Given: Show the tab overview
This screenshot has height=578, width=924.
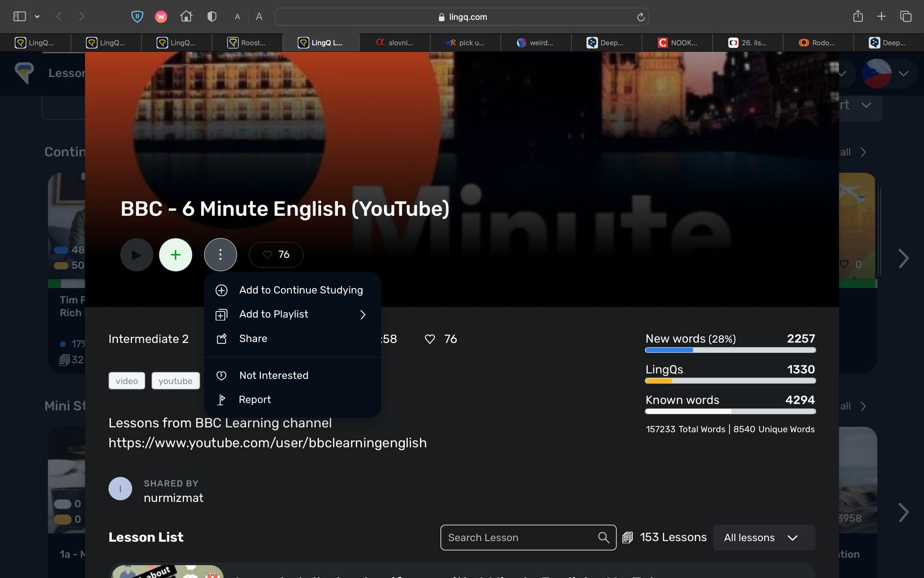Looking at the screenshot, I should tap(906, 16).
